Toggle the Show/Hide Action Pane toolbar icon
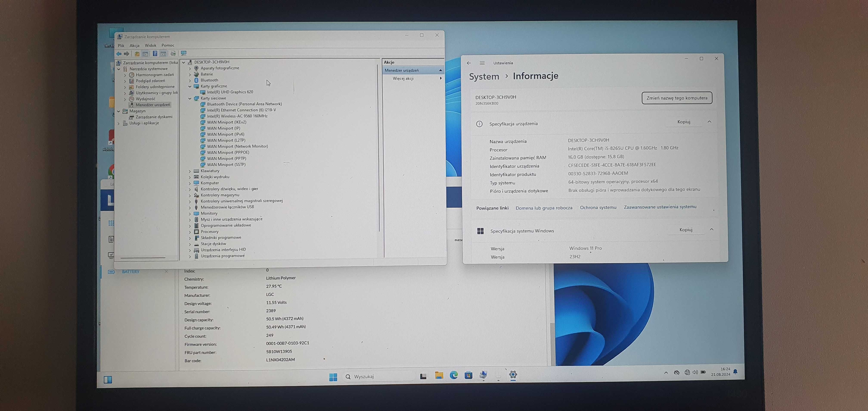868x411 pixels. (163, 54)
